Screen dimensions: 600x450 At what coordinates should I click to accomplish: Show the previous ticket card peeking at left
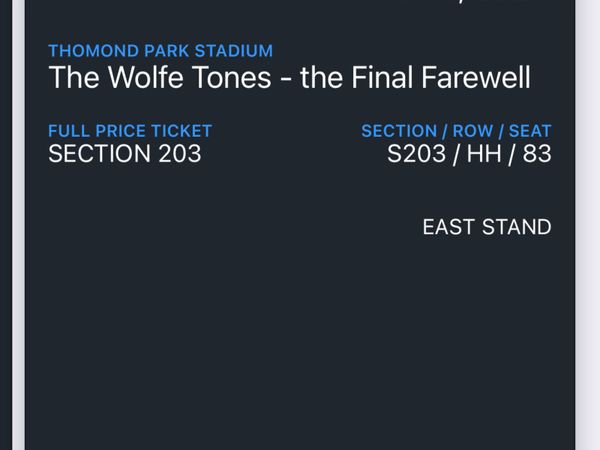[5, 225]
